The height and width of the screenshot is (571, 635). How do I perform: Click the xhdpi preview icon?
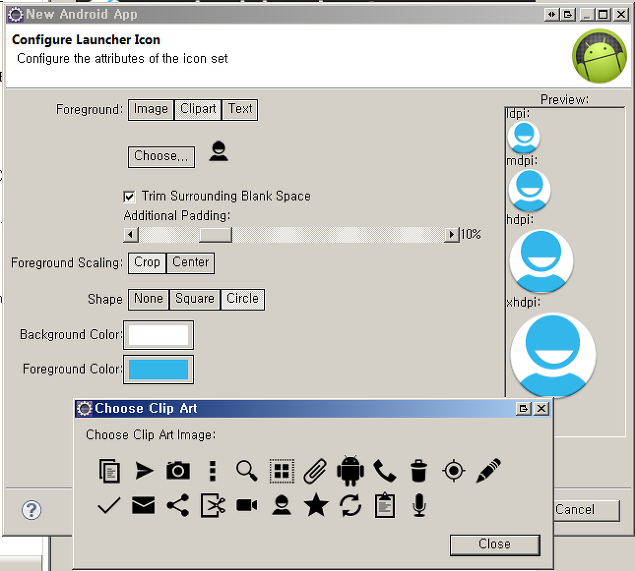click(x=553, y=354)
